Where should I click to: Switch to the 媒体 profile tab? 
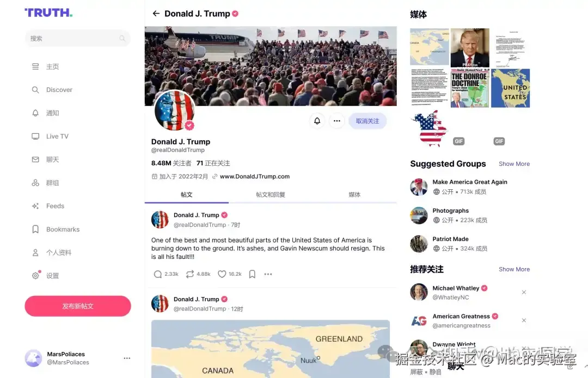354,195
